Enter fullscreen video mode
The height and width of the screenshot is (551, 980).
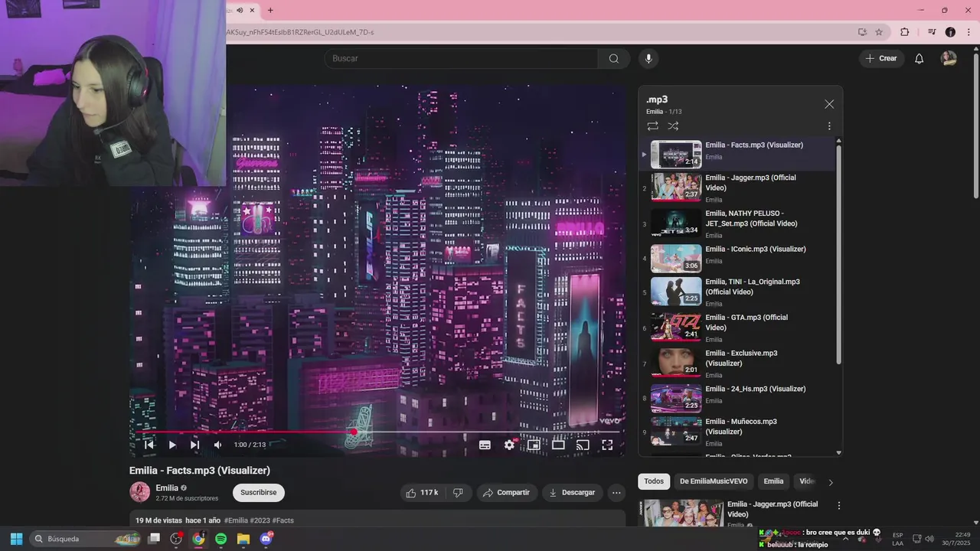tap(607, 445)
